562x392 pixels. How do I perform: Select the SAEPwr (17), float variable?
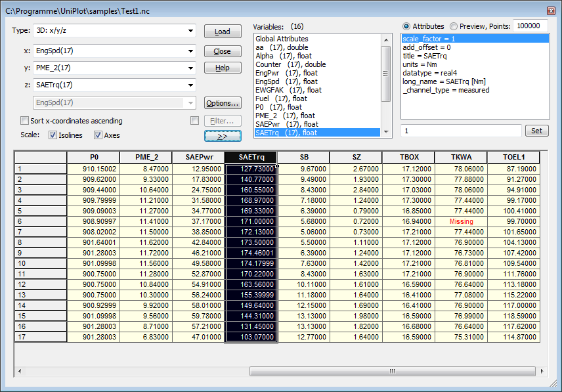[317, 124]
